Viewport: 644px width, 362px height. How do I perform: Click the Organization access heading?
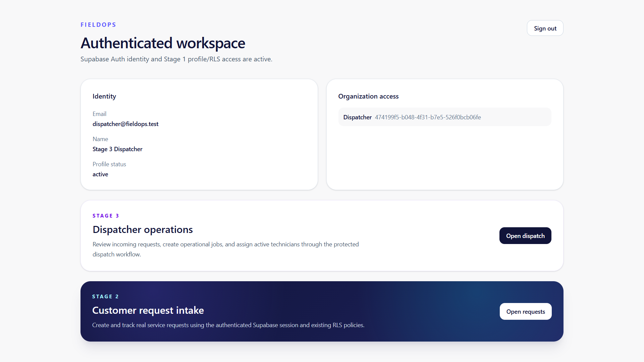(x=368, y=97)
